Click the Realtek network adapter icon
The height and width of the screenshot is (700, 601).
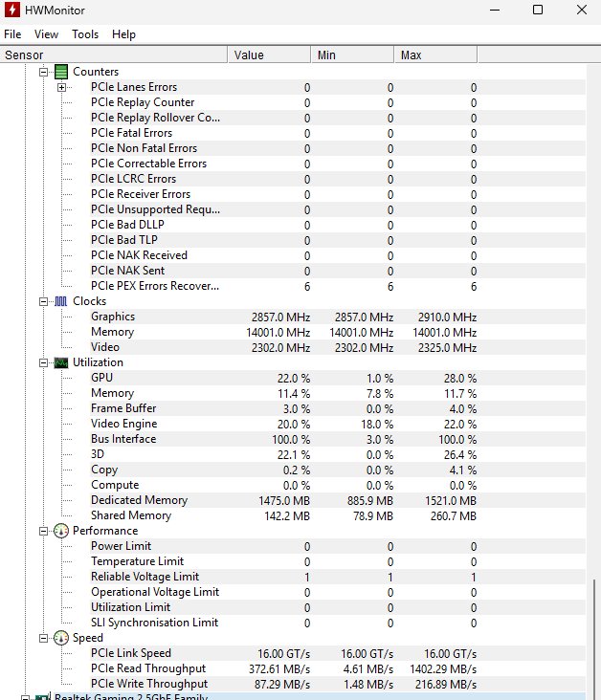tap(42, 697)
